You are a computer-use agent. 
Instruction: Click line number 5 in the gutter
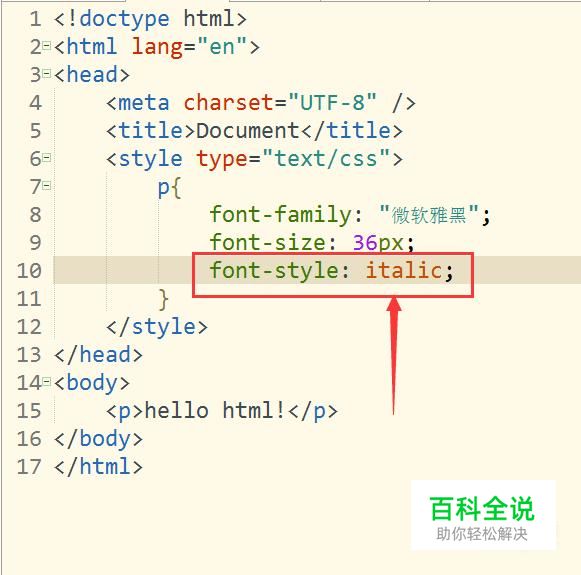click(x=36, y=131)
